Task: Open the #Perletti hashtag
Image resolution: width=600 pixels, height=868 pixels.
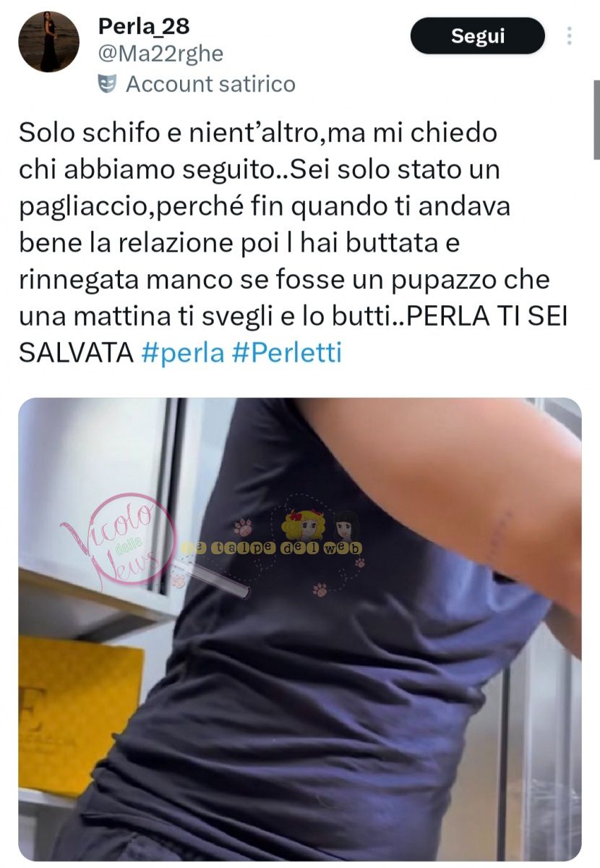Action: 288,353
